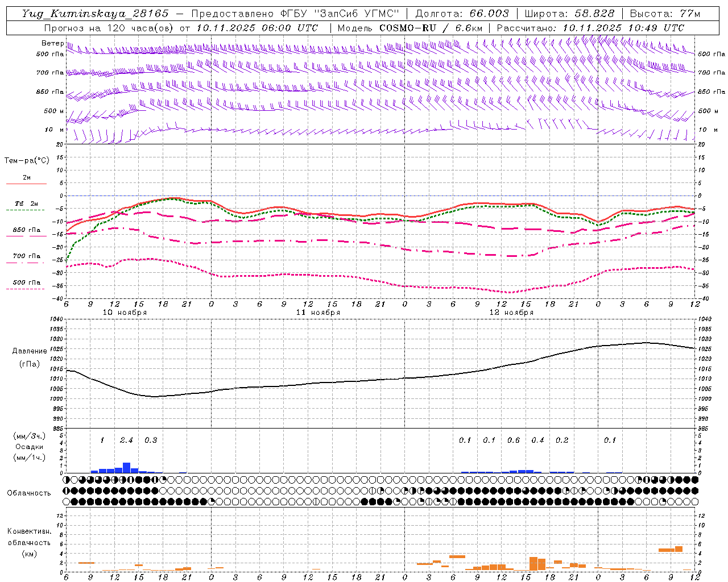The height and width of the screenshot is (582, 728).
Task: Click the station title Yug_Kuminskaya_28165
Action: coord(95,14)
